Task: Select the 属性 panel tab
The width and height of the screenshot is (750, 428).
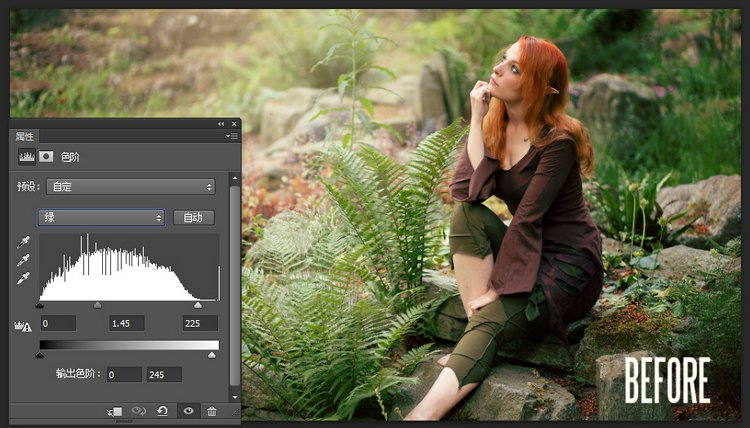Action: click(x=24, y=136)
